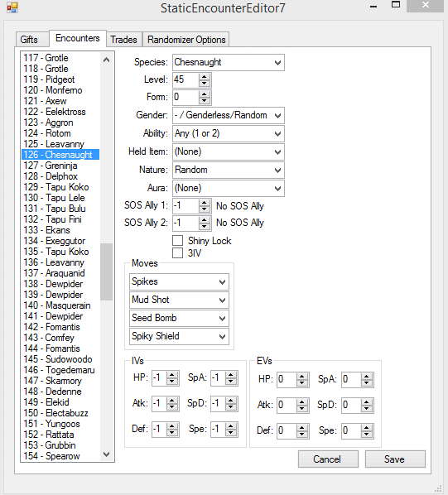Increase the Spe IV value
This screenshot has width=448, height=495.
click(x=231, y=426)
